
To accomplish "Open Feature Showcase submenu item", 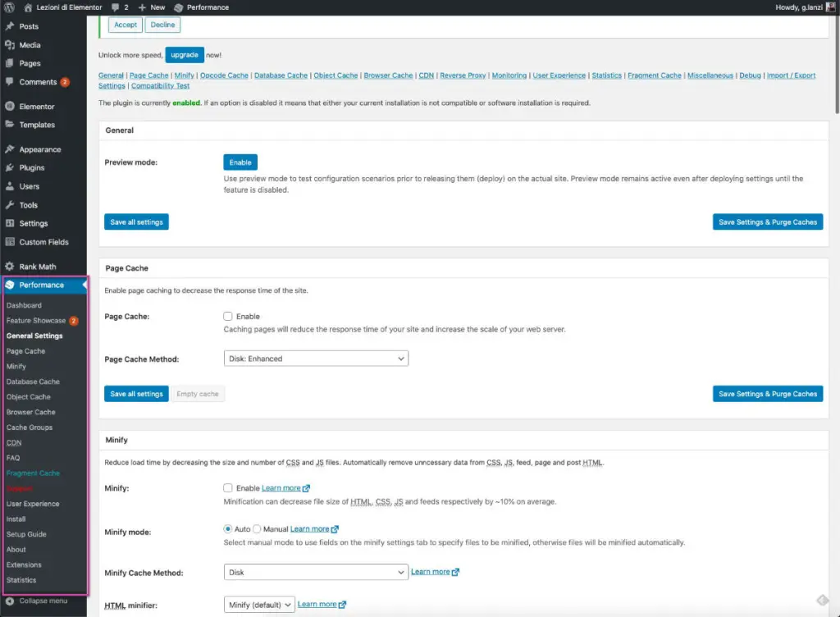I will pos(36,320).
